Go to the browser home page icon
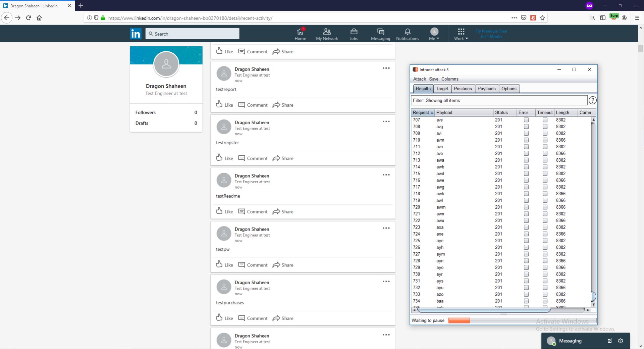Screen dimensions: 644x349 click(39, 18)
